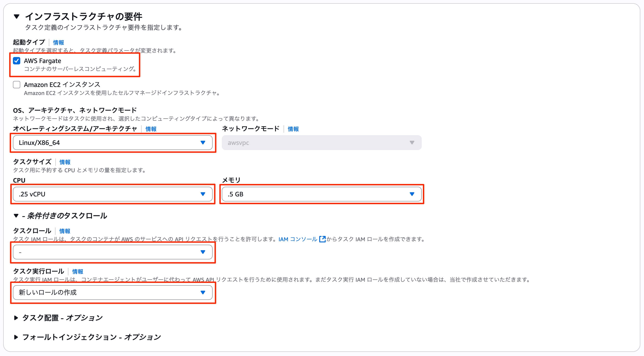Click 情報 link next to タスク実行ロール
The height and width of the screenshot is (356, 644).
(x=78, y=271)
